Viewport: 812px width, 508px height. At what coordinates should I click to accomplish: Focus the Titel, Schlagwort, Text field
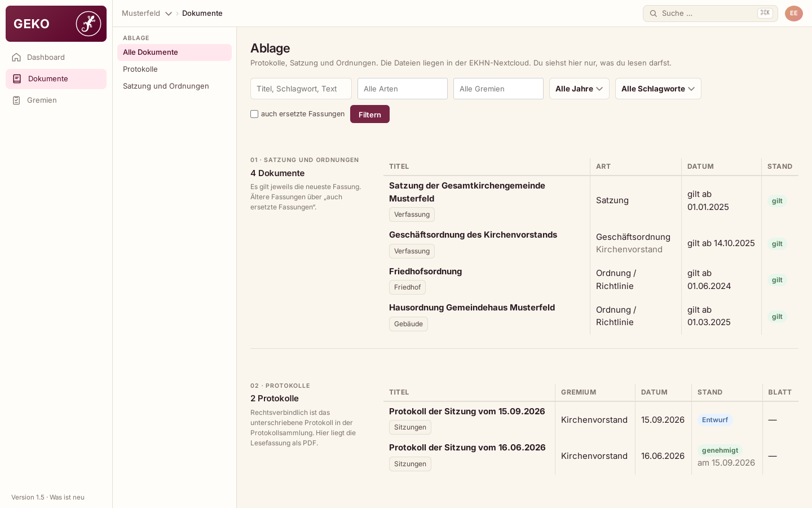click(301, 89)
